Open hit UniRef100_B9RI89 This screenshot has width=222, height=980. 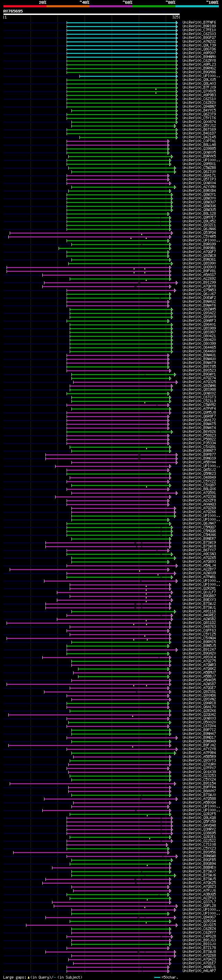point(199,26)
